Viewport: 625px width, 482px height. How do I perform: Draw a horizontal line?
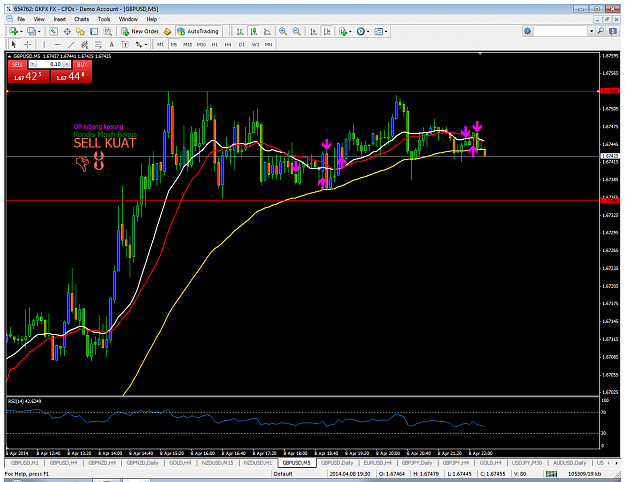(58, 44)
